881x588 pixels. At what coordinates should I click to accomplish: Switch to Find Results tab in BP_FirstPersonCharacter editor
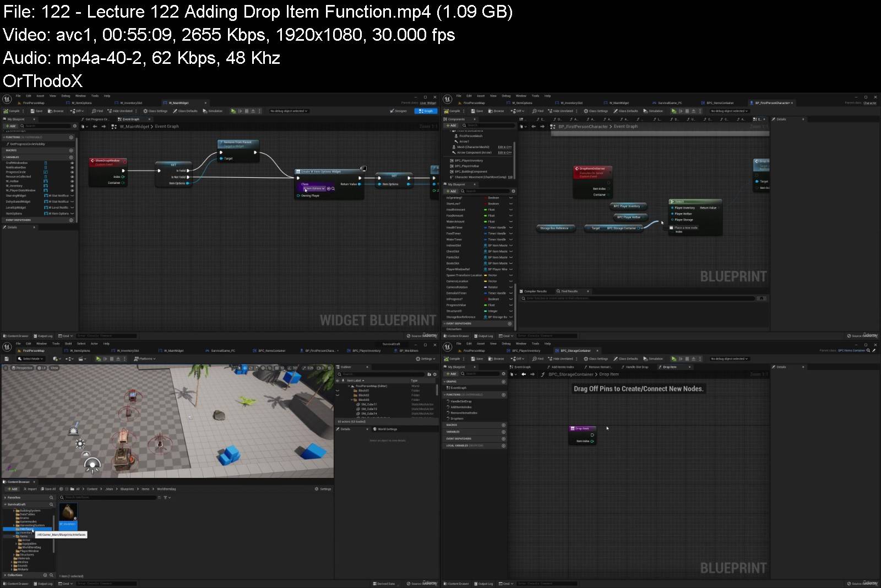[x=568, y=291]
